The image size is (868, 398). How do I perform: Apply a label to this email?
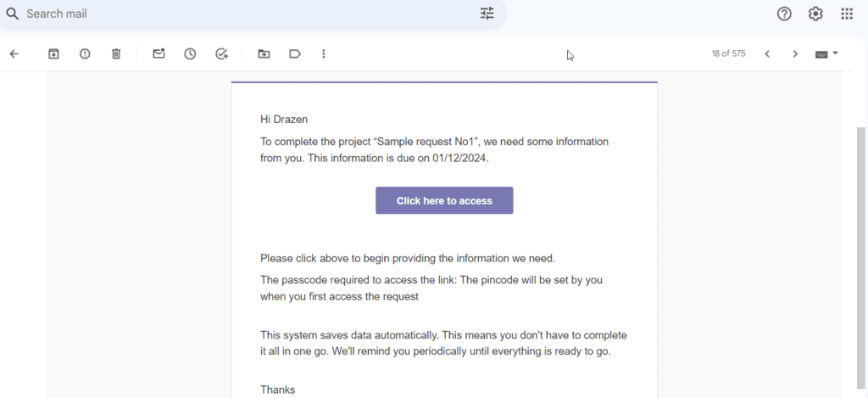tap(295, 53)
